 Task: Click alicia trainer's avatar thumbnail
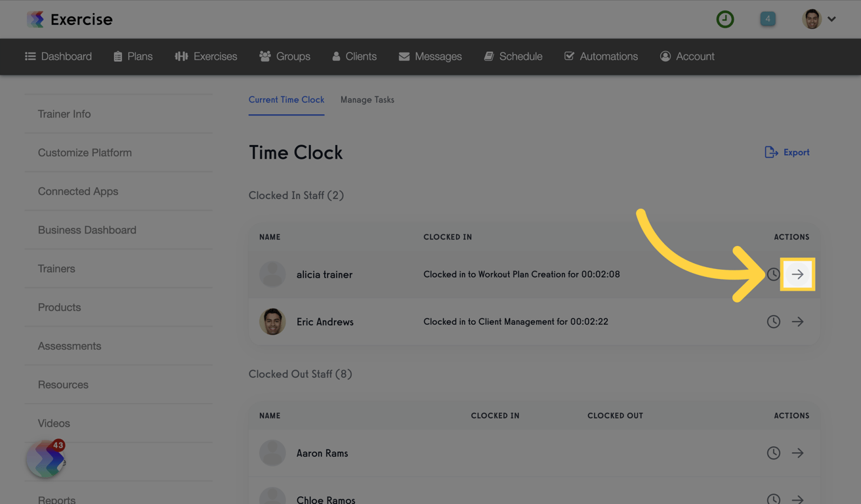click(x=272, y=274)
